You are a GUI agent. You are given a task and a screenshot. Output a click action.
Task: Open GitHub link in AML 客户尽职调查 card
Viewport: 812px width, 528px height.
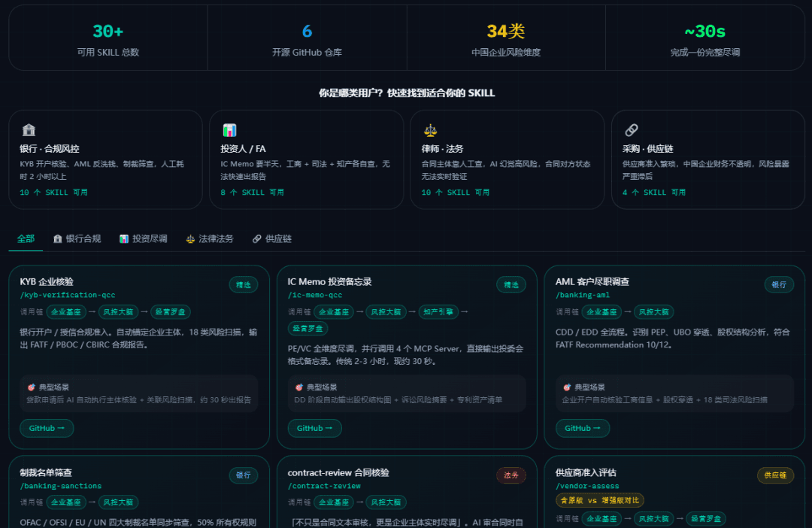coord(583,428)
